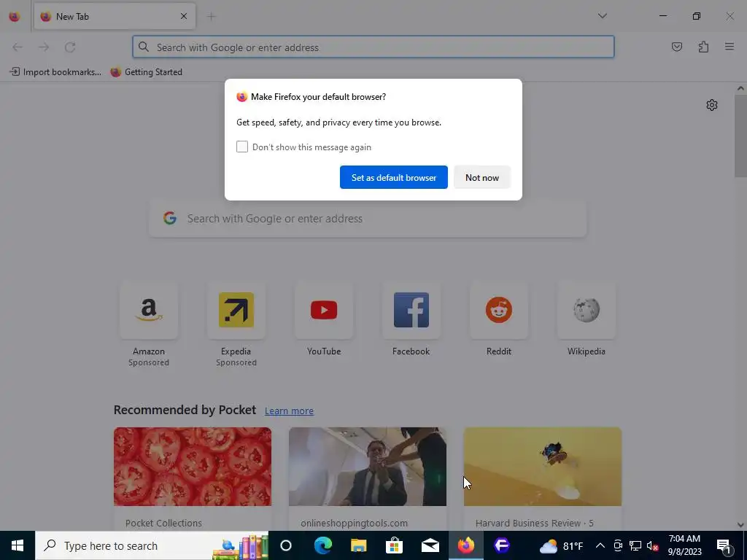
Task: Follow the Learn more Pocket link
Action: pos(289,411)
